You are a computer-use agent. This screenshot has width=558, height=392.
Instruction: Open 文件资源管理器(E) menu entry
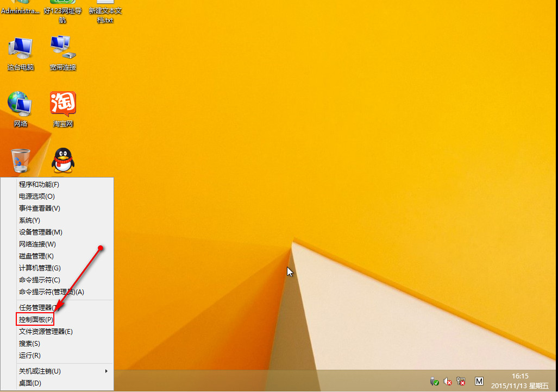(x=46, y=332)
